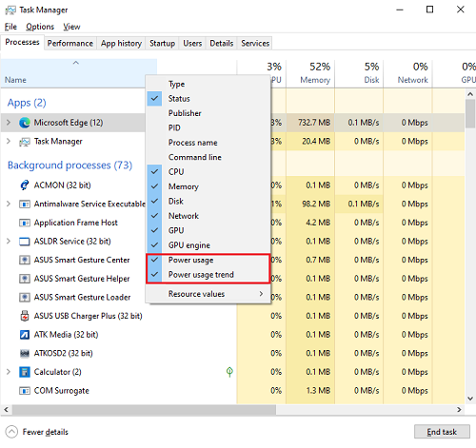
Task: Click the Application Frame Host icon
Action: click(25, 223)
